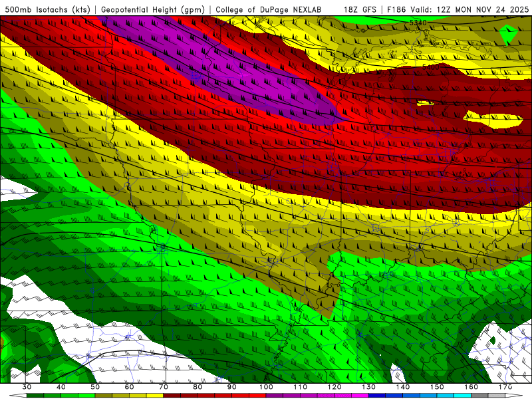
Task: Click the 5340 height contour label
Action: (x=418, y=23)
